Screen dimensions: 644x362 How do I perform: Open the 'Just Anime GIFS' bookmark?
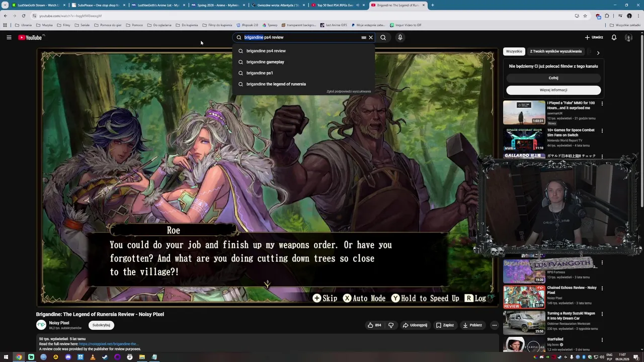334,25
